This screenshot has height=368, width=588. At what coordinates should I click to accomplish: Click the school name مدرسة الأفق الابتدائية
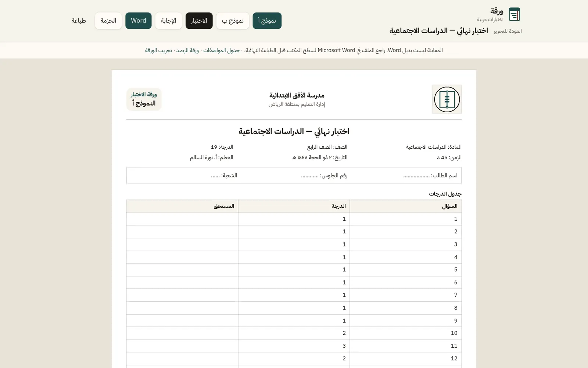point(297,95)
